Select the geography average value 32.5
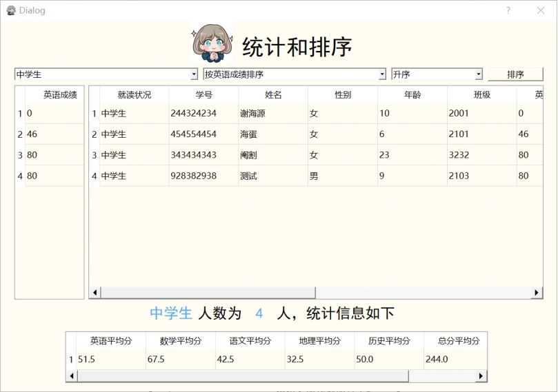 [319, 360]
